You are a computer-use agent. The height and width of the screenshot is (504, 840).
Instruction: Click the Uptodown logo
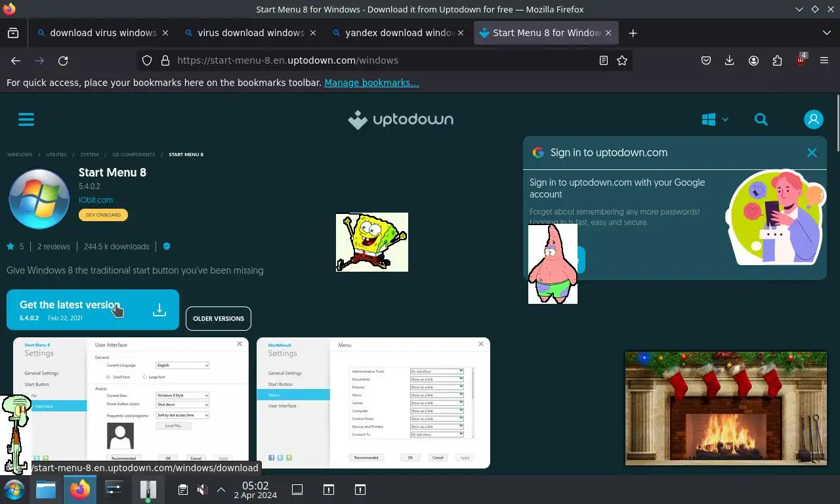pyautogui.click(x=400, y=119)
